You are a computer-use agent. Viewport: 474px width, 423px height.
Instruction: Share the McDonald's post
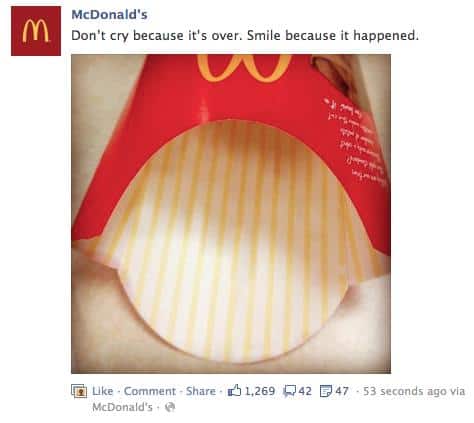pyautogui.click(x=201, y=391)
